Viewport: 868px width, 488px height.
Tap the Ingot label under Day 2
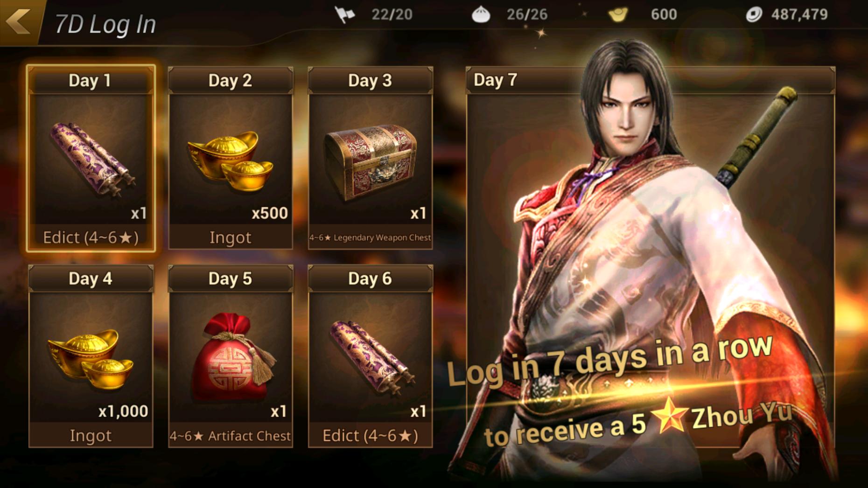pos(230,237)
